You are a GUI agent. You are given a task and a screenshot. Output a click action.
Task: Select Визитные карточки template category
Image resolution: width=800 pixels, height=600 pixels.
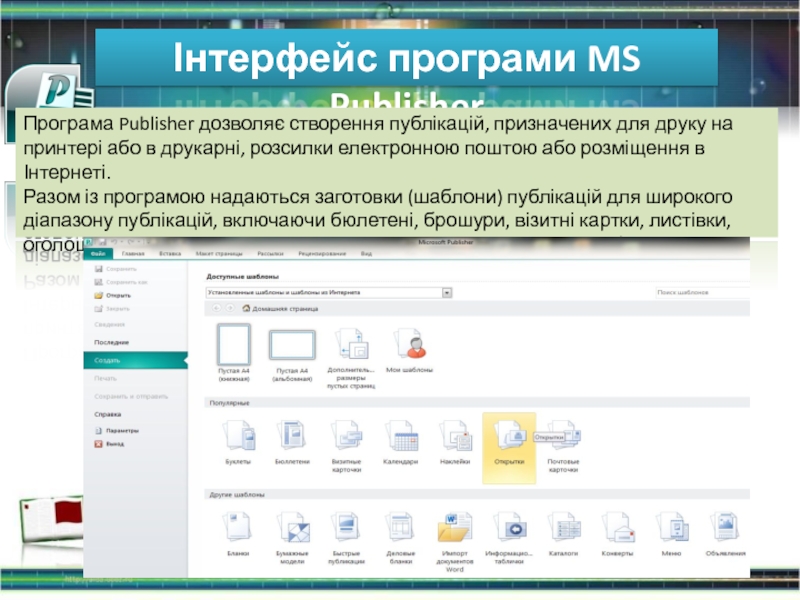[x=346, y=446]
